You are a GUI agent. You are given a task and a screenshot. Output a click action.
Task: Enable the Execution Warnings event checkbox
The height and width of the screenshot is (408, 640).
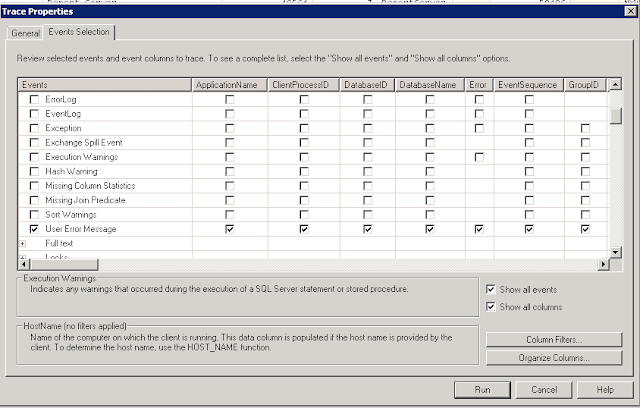pyautogui.click(x=34, y=157)
